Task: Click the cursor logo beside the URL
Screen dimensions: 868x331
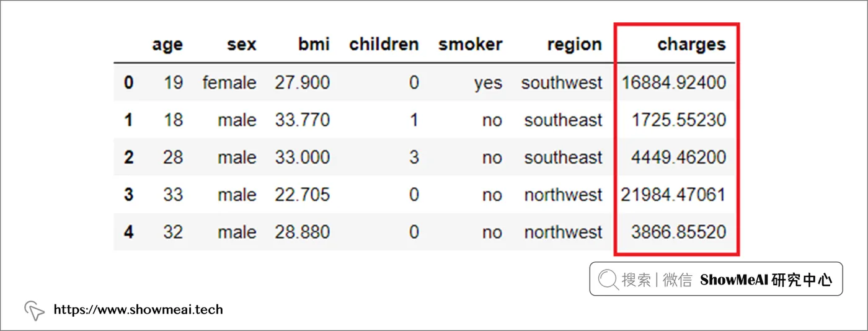Action: click(x=34, y=311)
